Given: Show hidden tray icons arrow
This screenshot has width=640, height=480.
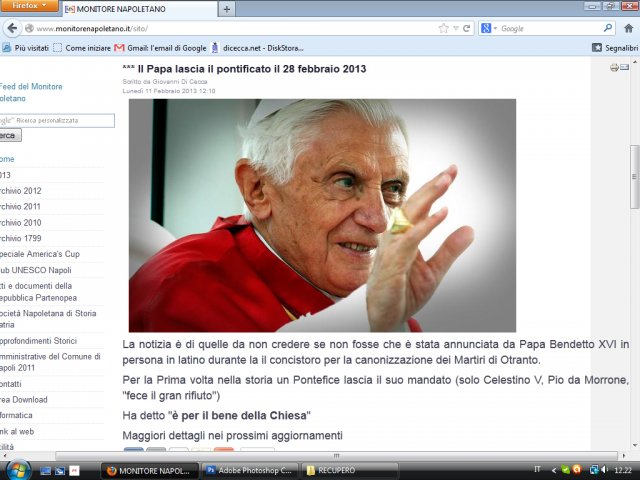Looking at the screenshot, I should (554, 470).
